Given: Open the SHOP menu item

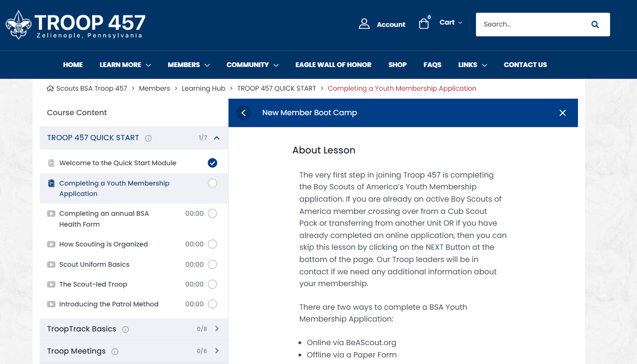Looking at the screenshot, I should tap(398, 65).
